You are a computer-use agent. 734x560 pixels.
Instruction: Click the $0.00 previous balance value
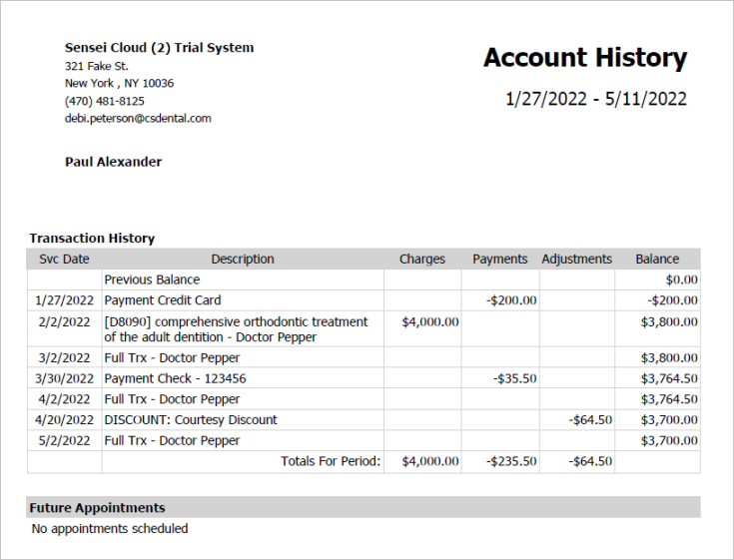pos(681,280)
